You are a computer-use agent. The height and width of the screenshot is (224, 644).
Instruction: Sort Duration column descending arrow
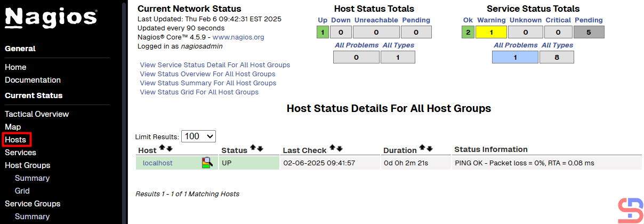430,148
